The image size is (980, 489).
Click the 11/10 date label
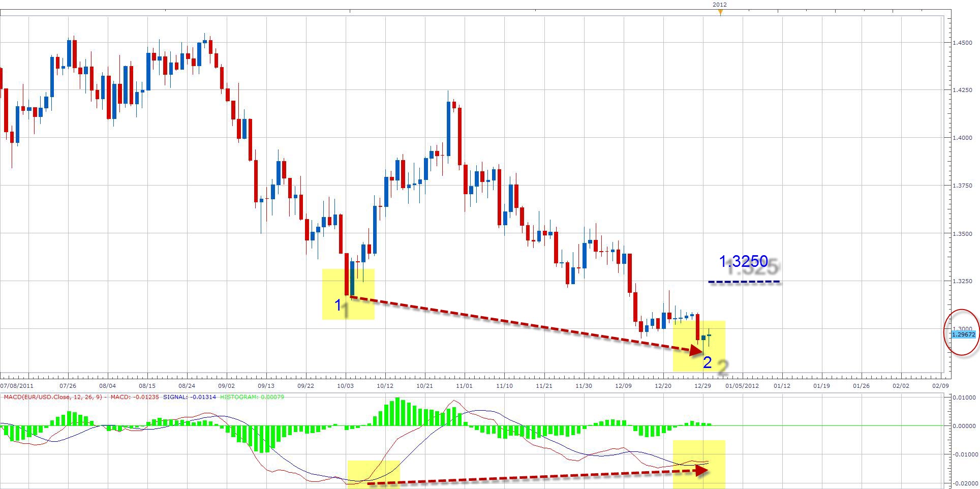[504, 386]
